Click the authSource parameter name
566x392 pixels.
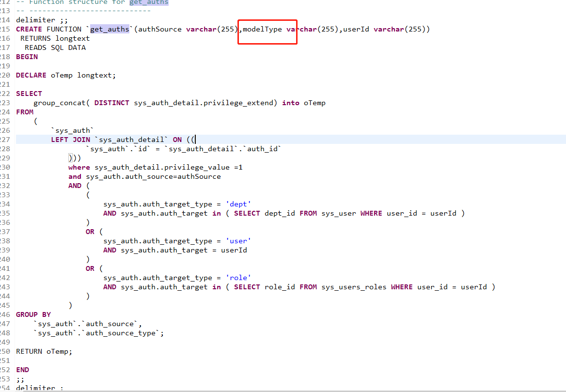click(x=160, y=29)
